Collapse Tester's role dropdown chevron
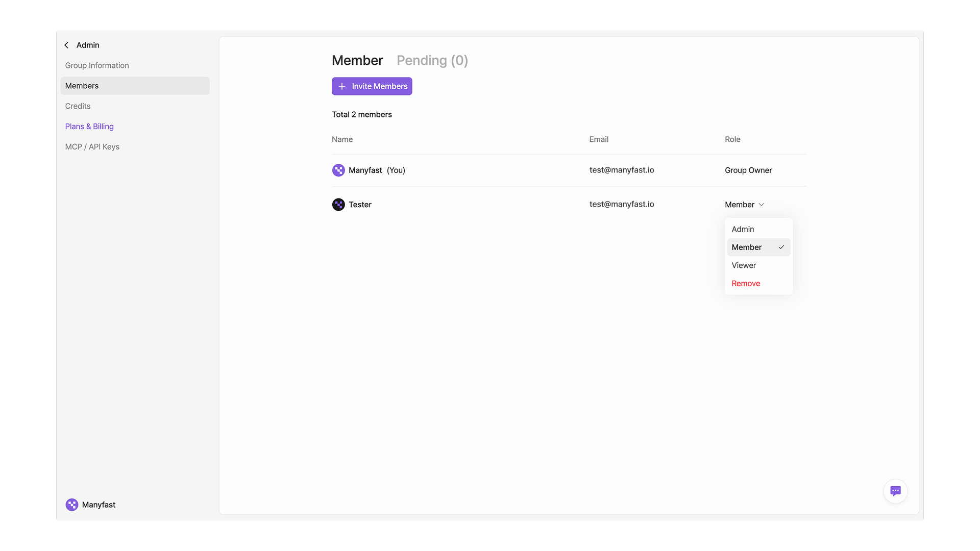Screen dimensions: 980x551 [761, 205]
